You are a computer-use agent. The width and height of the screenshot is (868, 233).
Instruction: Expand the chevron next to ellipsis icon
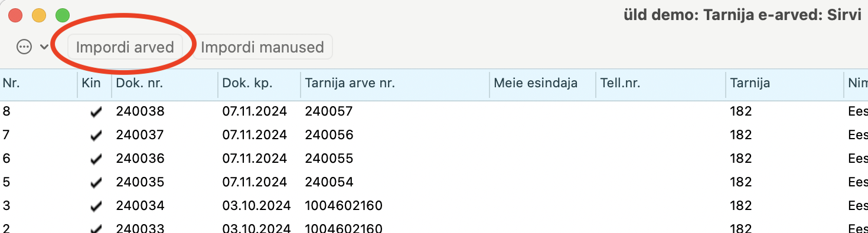[x=44, y=47]
